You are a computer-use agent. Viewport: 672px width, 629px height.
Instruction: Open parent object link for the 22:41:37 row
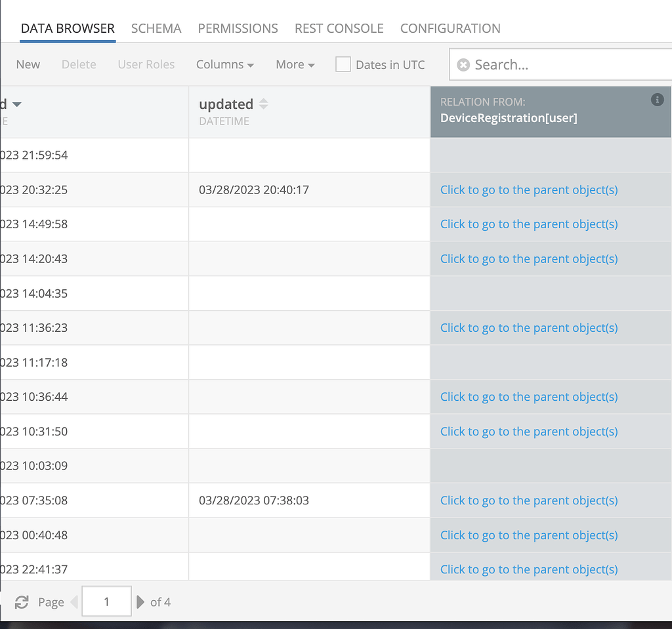529,569
